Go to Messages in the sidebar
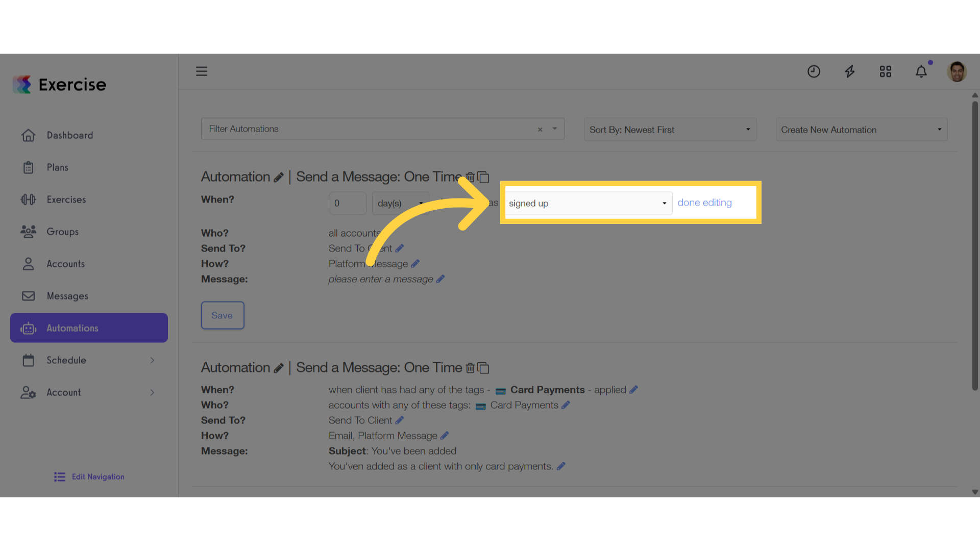Image resolution: width=980 pixels, height=551 pixels. pos(67,296)
